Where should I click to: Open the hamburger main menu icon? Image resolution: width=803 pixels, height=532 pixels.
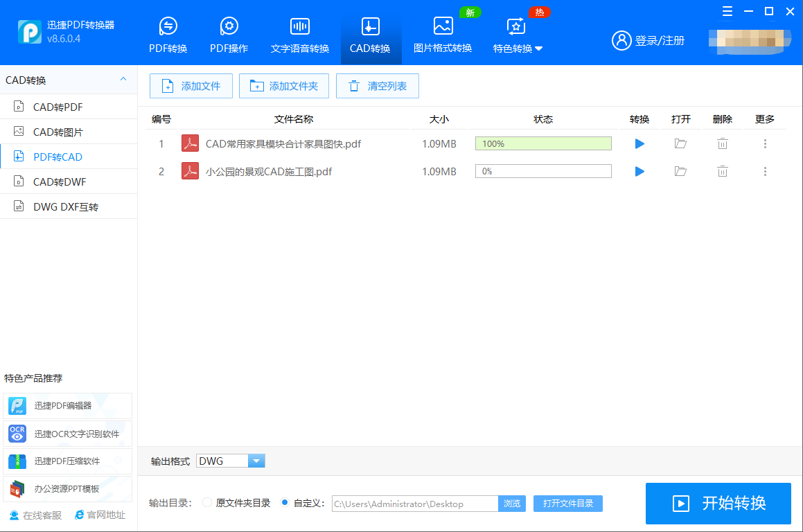(727, 11)
